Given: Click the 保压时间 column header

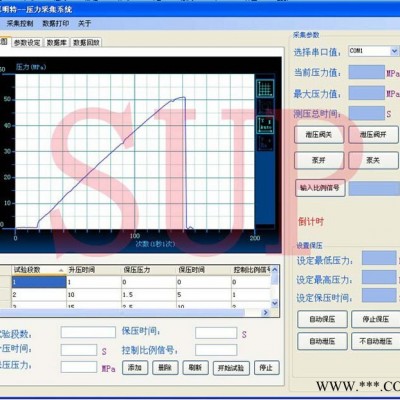Looking at the screenshot, I should tap(204, 270).
